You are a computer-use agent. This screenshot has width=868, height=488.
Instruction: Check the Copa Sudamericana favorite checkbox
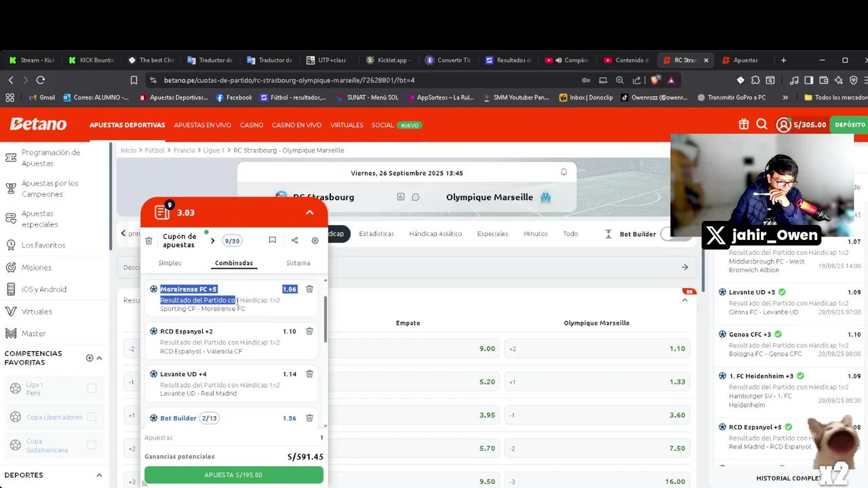[92, 445]
